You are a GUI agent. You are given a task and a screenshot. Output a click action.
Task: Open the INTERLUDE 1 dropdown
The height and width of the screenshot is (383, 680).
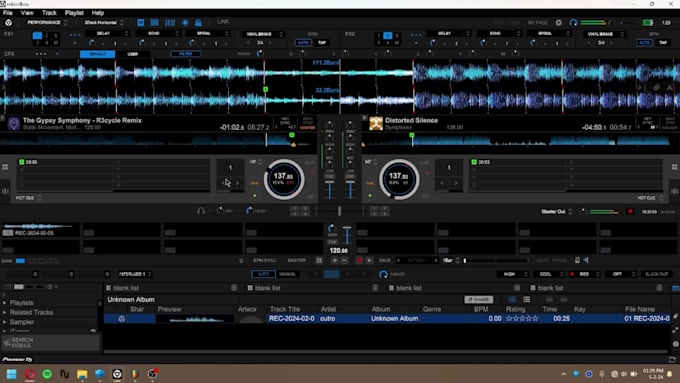pyautogui.click(x=135, y=274)
